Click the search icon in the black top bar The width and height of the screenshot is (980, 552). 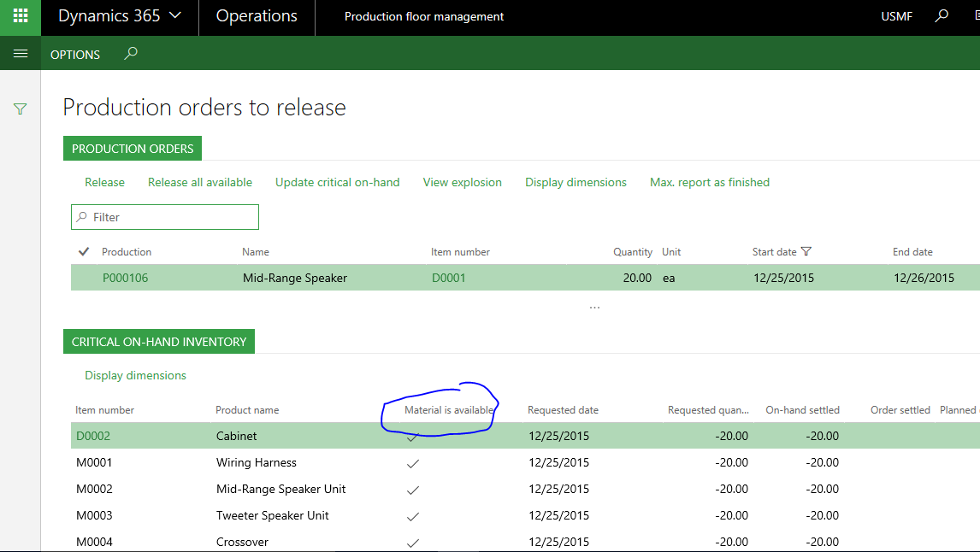pyautogui.click(x=942, y=15)
